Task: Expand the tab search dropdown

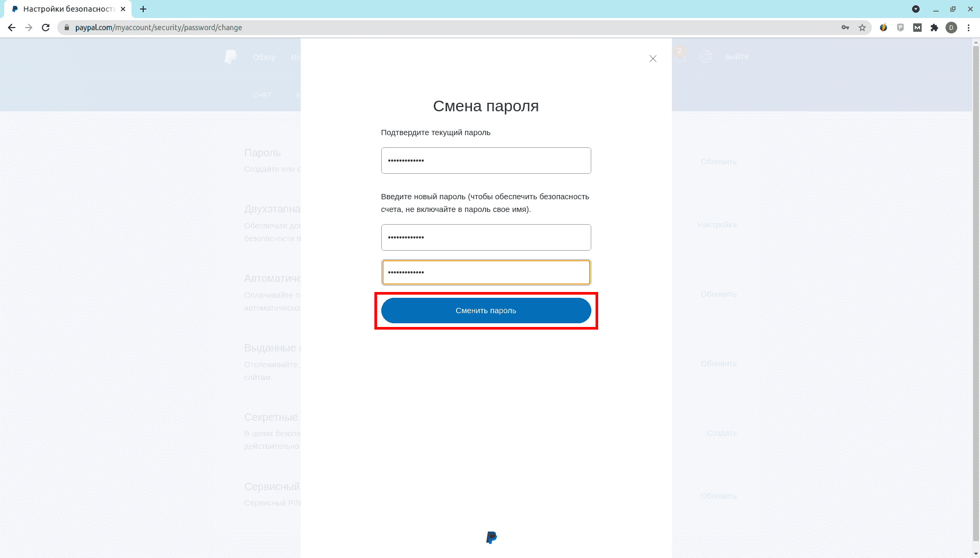Action: tap(916, 9)
